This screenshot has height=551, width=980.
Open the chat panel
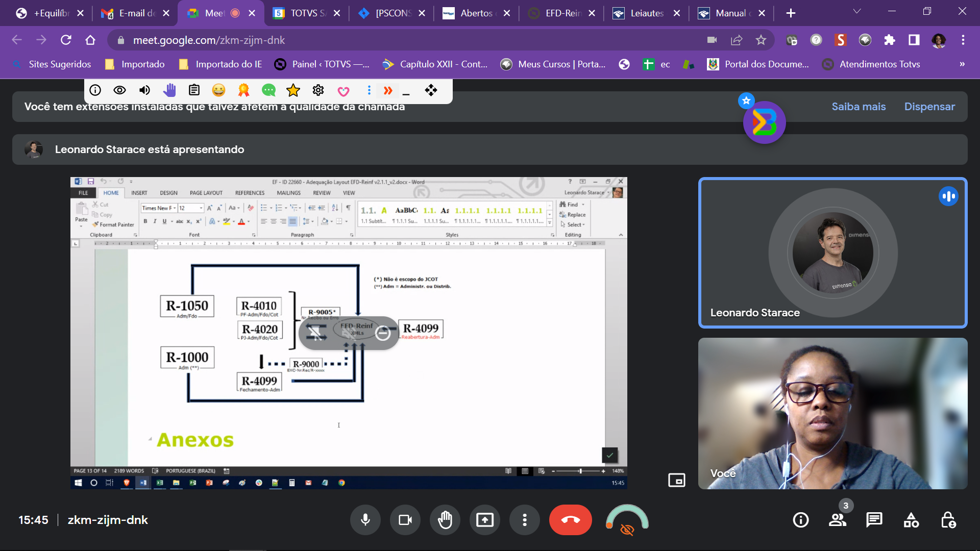coord(874,520)
